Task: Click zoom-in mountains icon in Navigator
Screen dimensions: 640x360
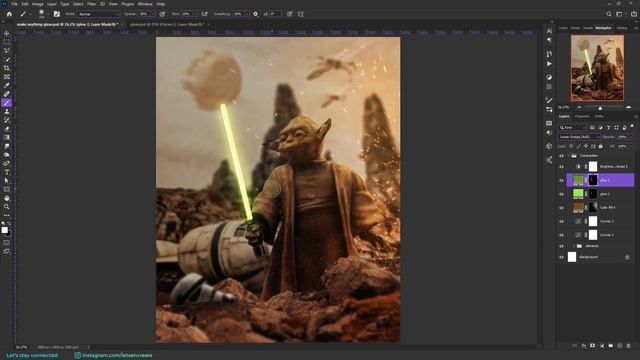Action: (x=629, y=107)
